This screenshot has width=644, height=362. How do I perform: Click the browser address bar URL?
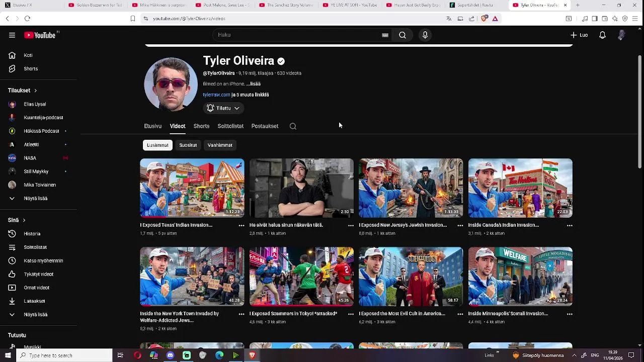[x=189, y=19]
